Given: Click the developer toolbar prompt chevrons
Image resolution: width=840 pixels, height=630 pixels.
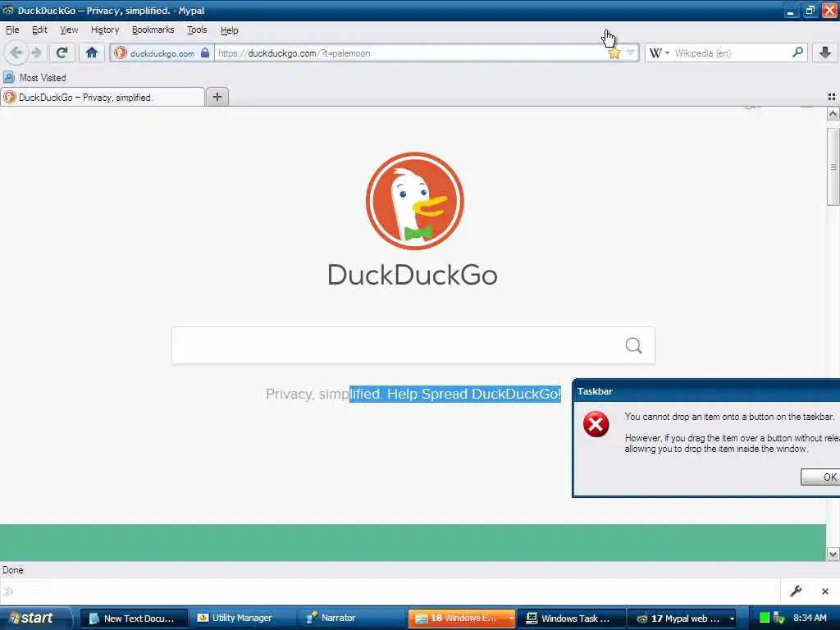Looking at the screenshot, I should [8, 591].
